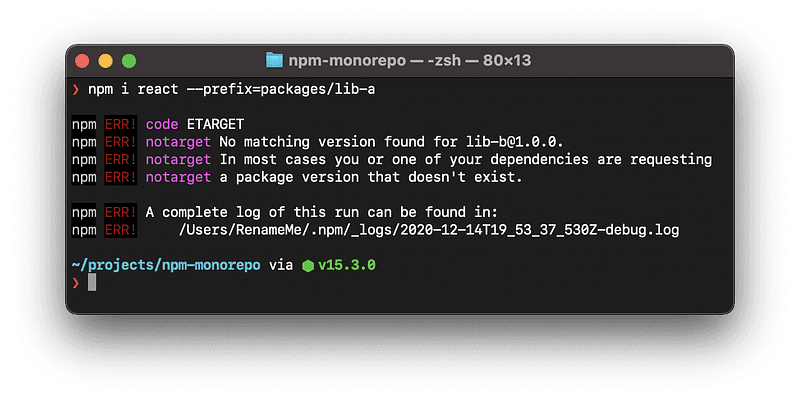Click notarget on the "No matching version" line
Viewport: 800px width, 401px height.
pyautogui.click(x=178, y=142)
